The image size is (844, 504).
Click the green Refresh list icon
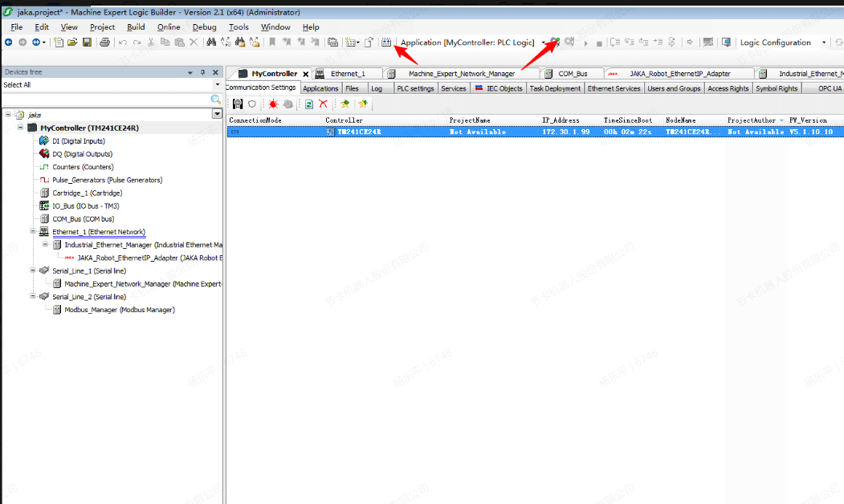pyautogui.click(x=308, y=104)
